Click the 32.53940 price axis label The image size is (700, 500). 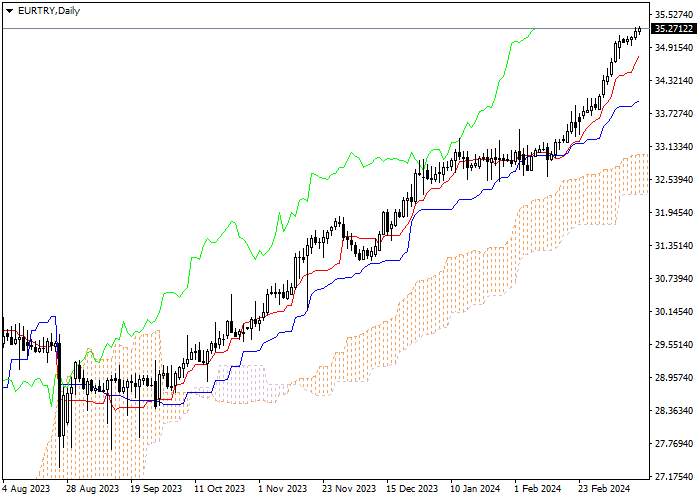click(674, 180)
